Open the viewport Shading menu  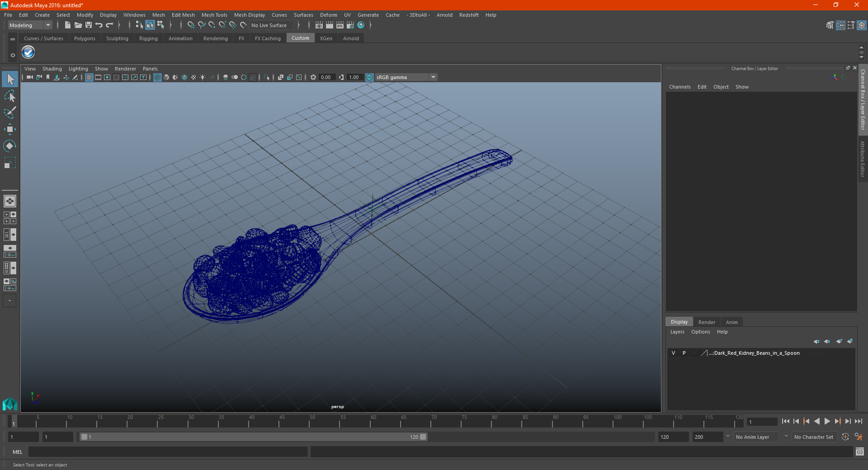pyautogui.click(x=52, y=69)
